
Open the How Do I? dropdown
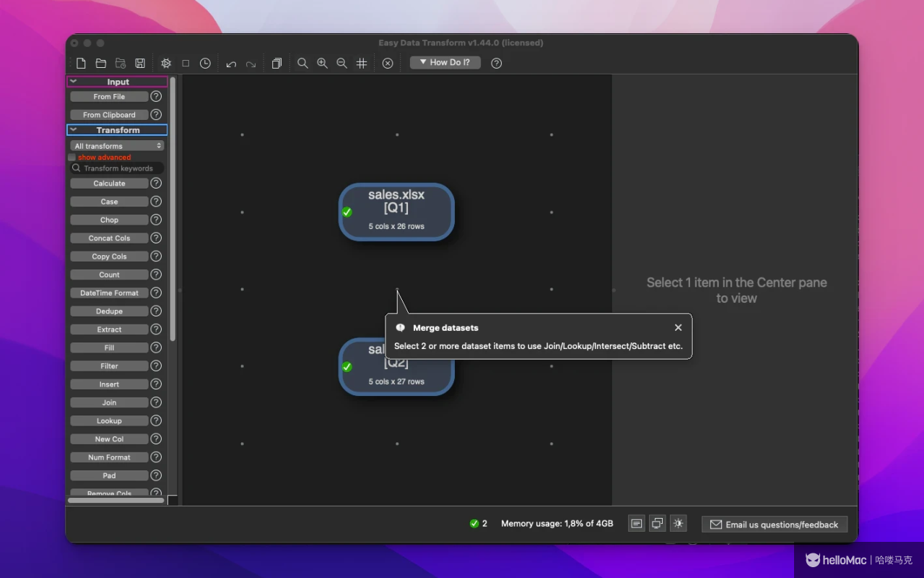click(x=445, y=63)
